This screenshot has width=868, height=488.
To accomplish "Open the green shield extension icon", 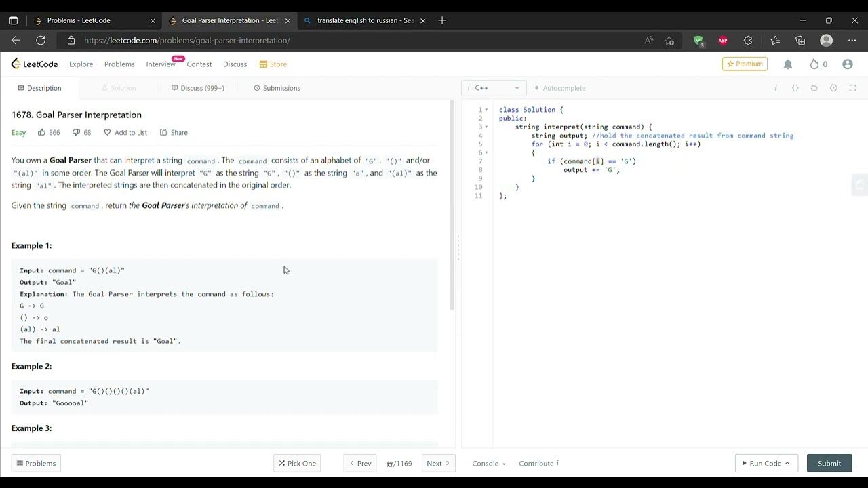I will (698, 41).
